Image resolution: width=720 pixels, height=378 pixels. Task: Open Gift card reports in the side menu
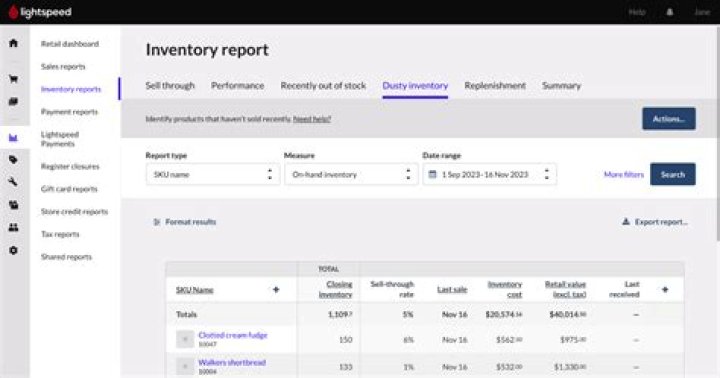coord(69,189)
